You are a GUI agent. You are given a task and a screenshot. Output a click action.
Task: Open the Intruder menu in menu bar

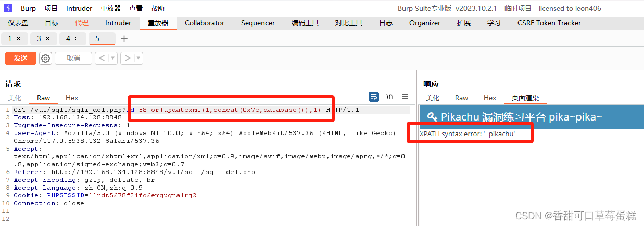point(79,8)
